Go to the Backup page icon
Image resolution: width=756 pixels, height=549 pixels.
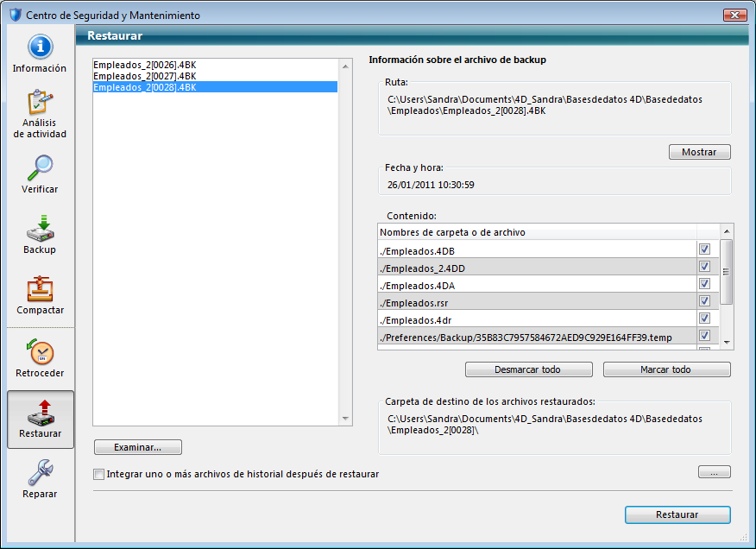click(40, 229)
